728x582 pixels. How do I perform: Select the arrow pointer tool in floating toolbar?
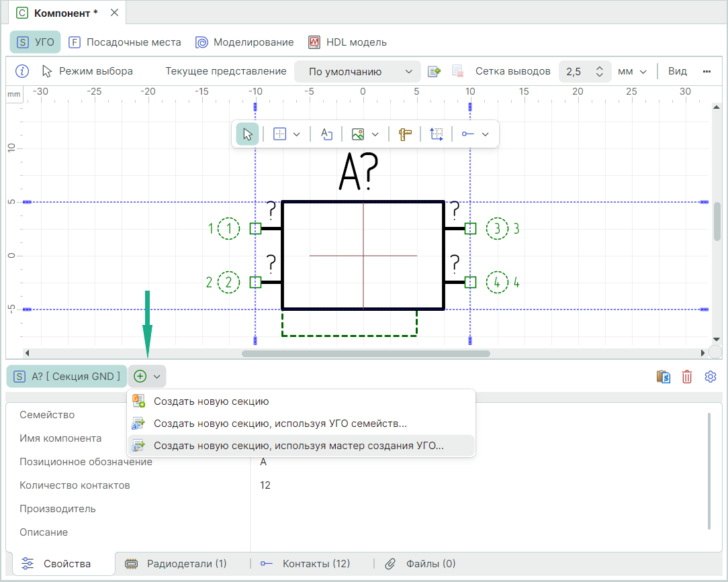coord(247,134)
